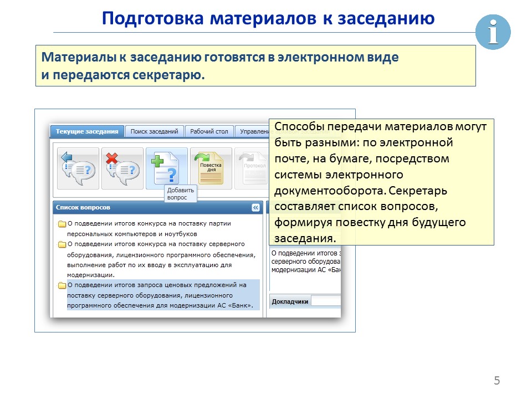The height and width of the screenshot is (399, 532).
Task: Click Список вопросов panel header
Action: (158, 207)
